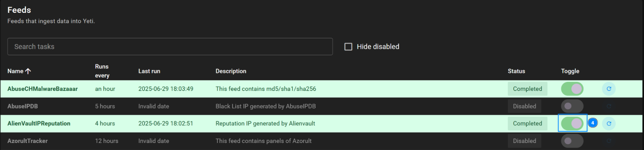Click the Last run column header

point(149,71)
